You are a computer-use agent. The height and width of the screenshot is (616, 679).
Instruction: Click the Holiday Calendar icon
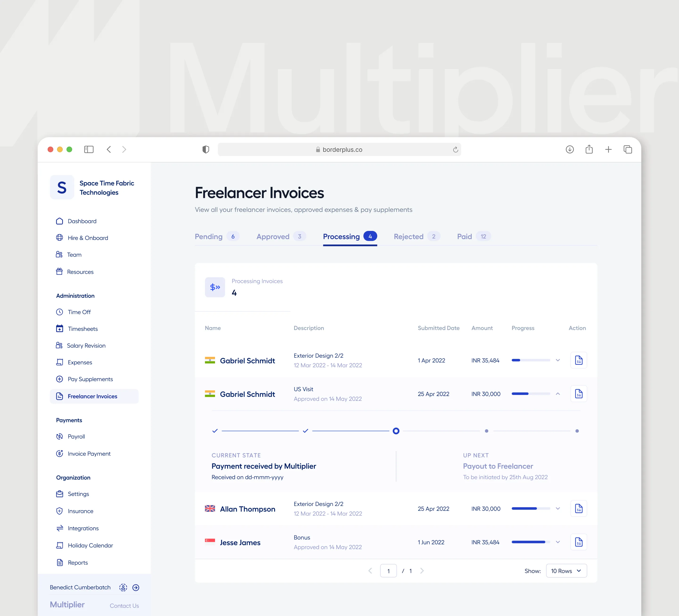pyautogui.click(x=60, y=545)
